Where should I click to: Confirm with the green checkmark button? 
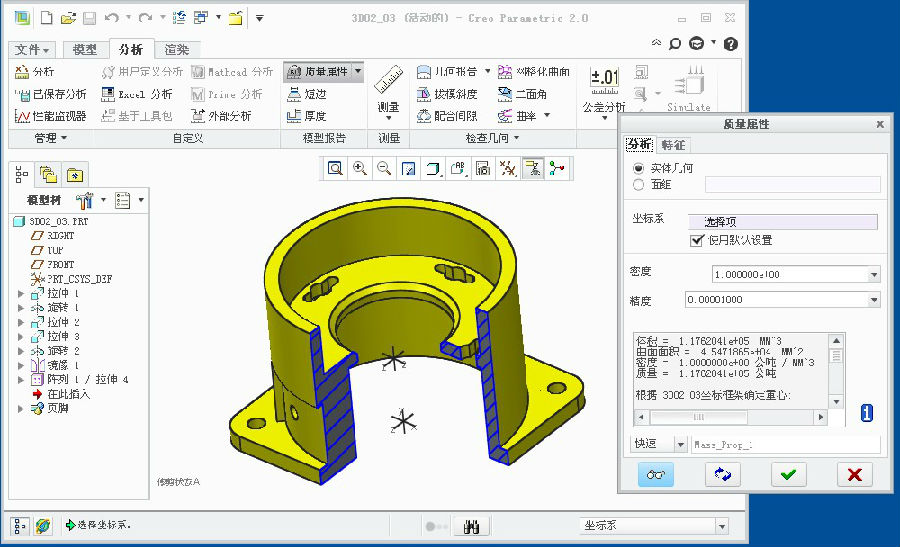tap(789, 475)
